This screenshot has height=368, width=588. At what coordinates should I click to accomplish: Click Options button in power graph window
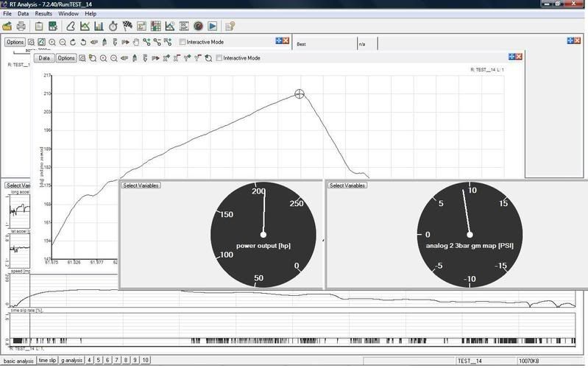coord(66,58)
